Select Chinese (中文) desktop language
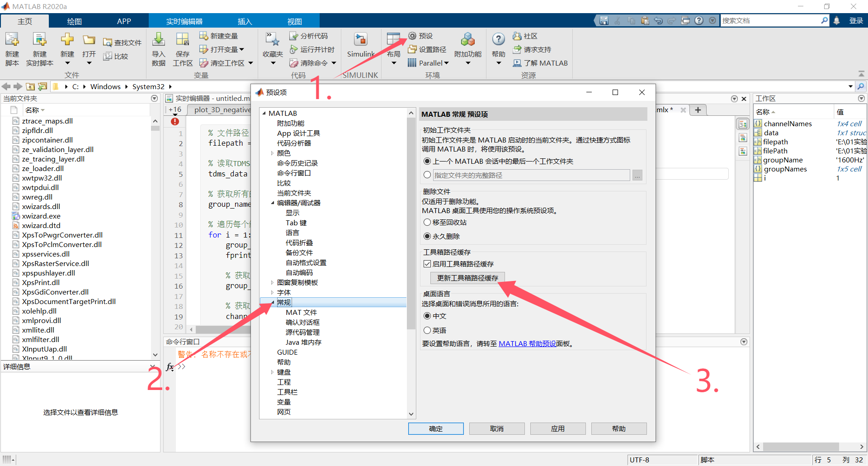The width and height of the screenshot is (868, 466). [x=427, y=316]
